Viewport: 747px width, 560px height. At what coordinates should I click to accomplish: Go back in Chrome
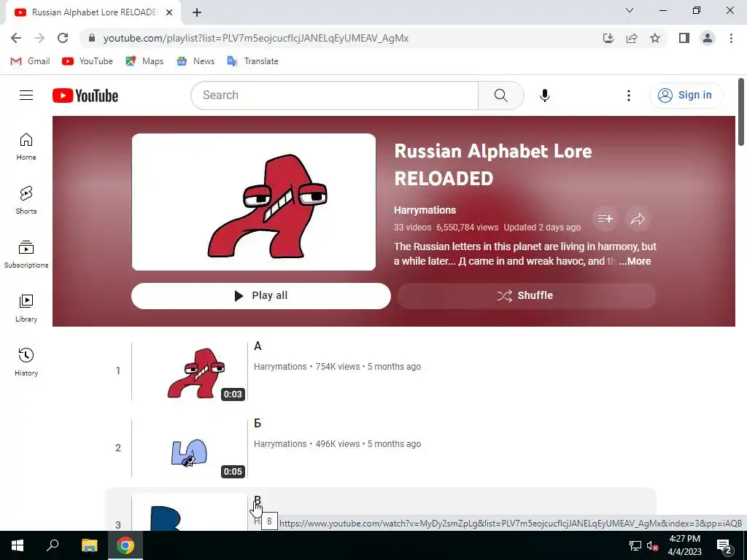(x=16, y=38)
